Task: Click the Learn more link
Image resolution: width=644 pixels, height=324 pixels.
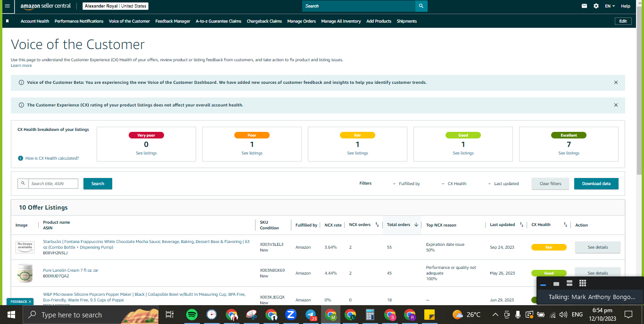Action: point(21,65)
